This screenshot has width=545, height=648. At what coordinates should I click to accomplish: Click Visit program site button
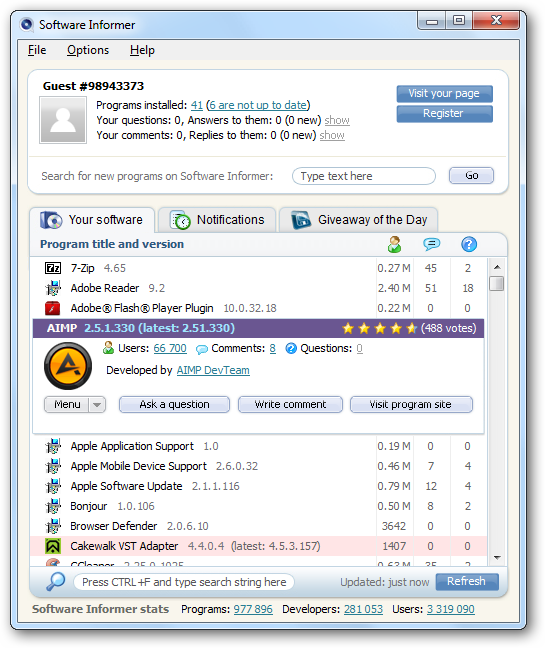411,405
